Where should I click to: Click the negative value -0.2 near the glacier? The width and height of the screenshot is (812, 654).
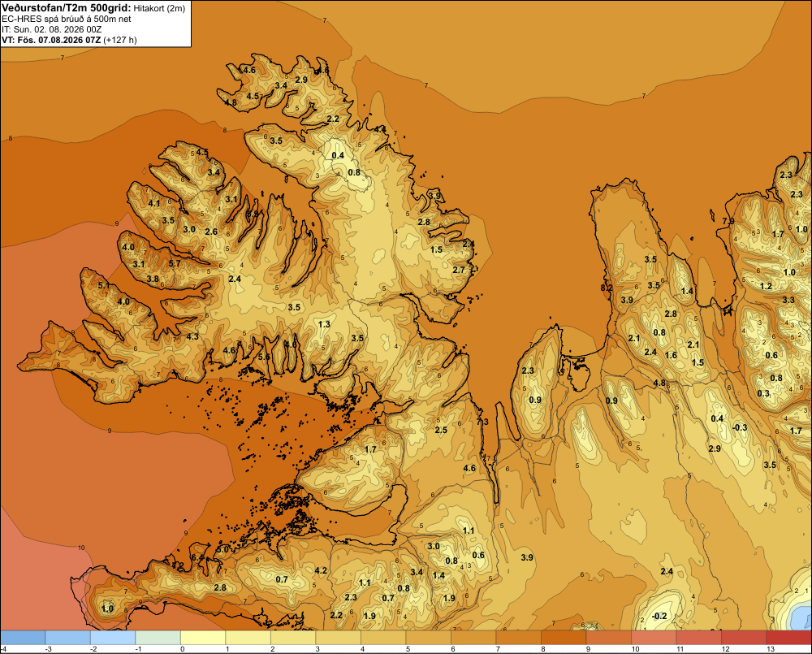point(659,616)
